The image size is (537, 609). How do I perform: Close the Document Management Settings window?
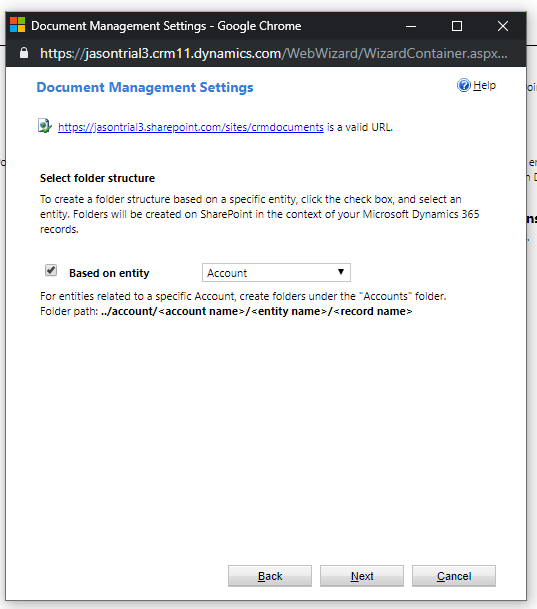point(503,26)
